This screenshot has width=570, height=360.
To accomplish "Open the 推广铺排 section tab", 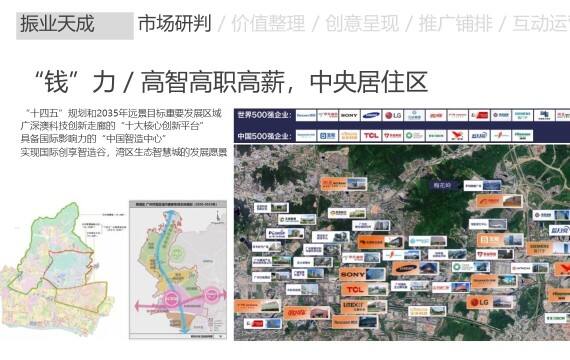I will tap(455, 24).
